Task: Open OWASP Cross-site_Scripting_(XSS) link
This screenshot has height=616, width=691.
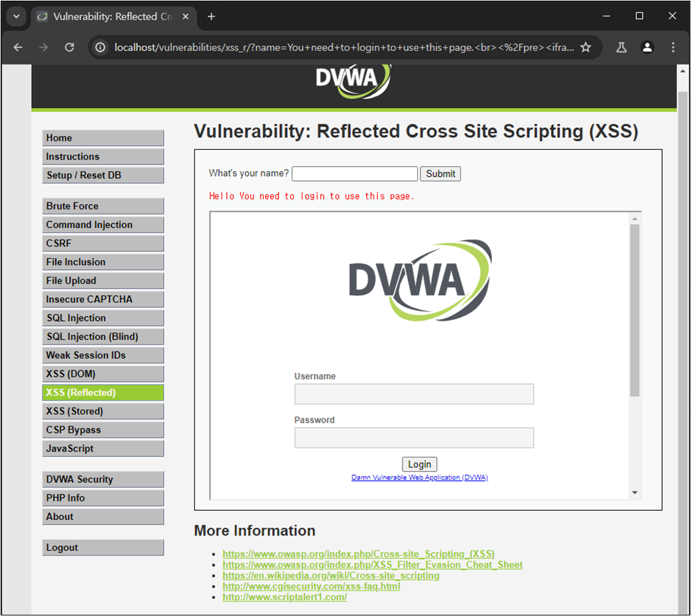Action: (358, 554)
